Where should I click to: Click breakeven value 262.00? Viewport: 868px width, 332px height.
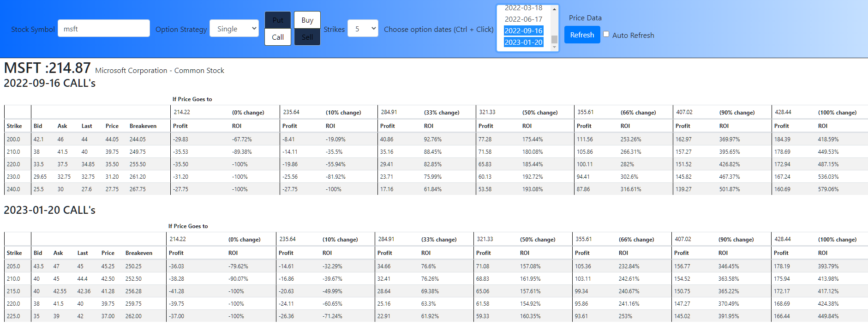pos(133,316)
